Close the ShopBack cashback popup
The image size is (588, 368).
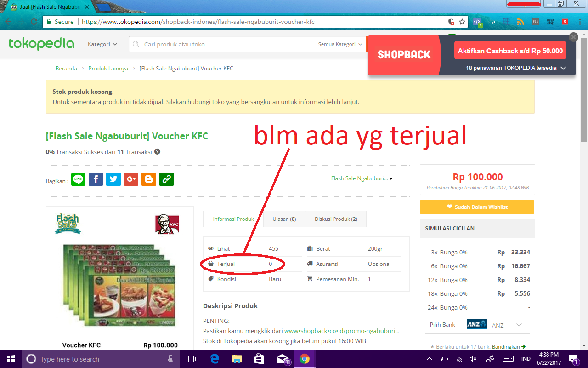click(x=573, y=37)
